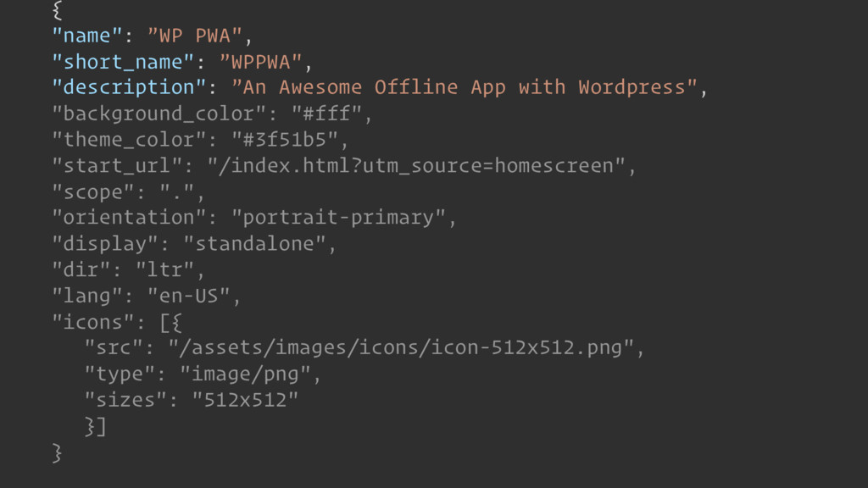Click the "type" key
The image size is (868, 488).
pyautogui.click(x=120, y=374)
